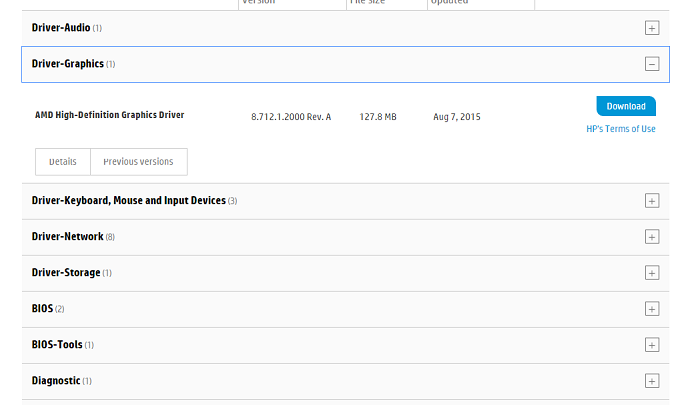
Task: Select version 8.712.1.2000 Rev. A text
Action: tap(291, 117)
